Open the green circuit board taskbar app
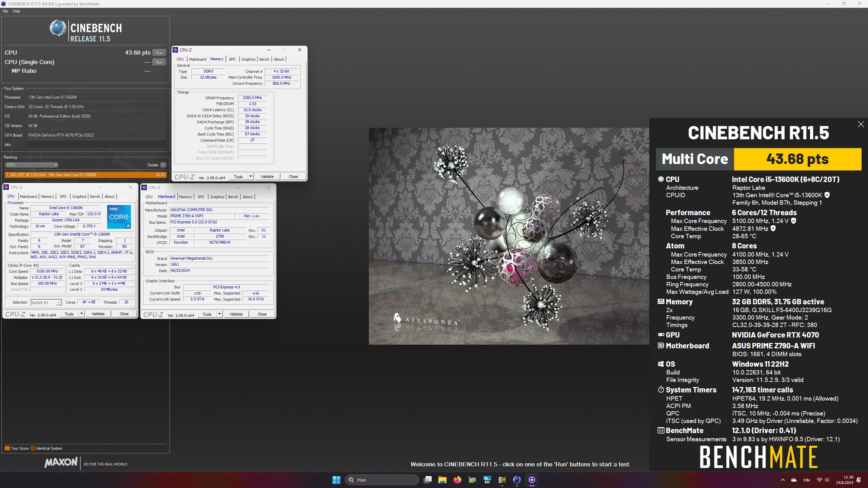Screen dimensions: 868x488 (x=472, y=480)
